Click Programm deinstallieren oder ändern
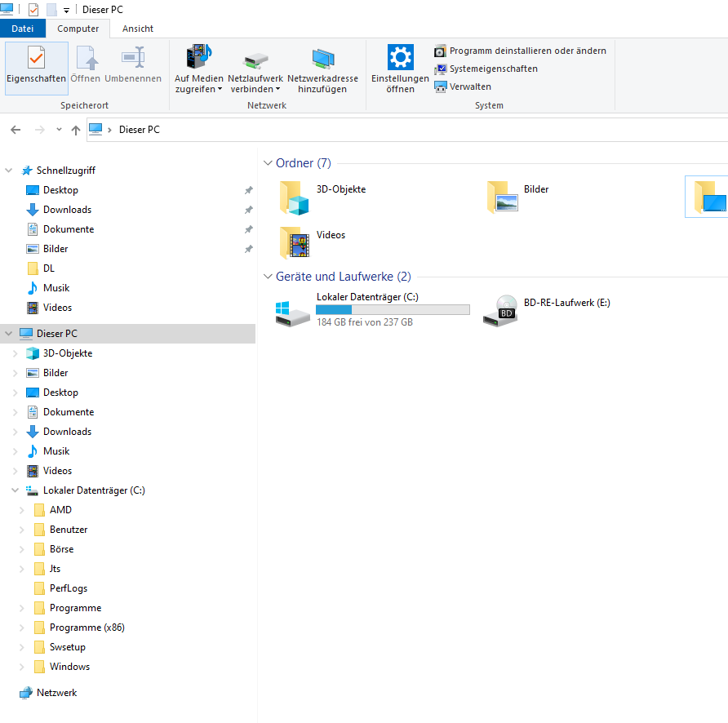This screenshot has width=728, height=723. tap(528, 51)
